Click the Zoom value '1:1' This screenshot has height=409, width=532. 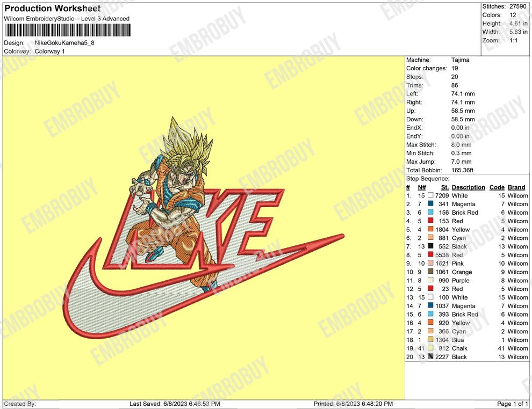pos(514,40)
